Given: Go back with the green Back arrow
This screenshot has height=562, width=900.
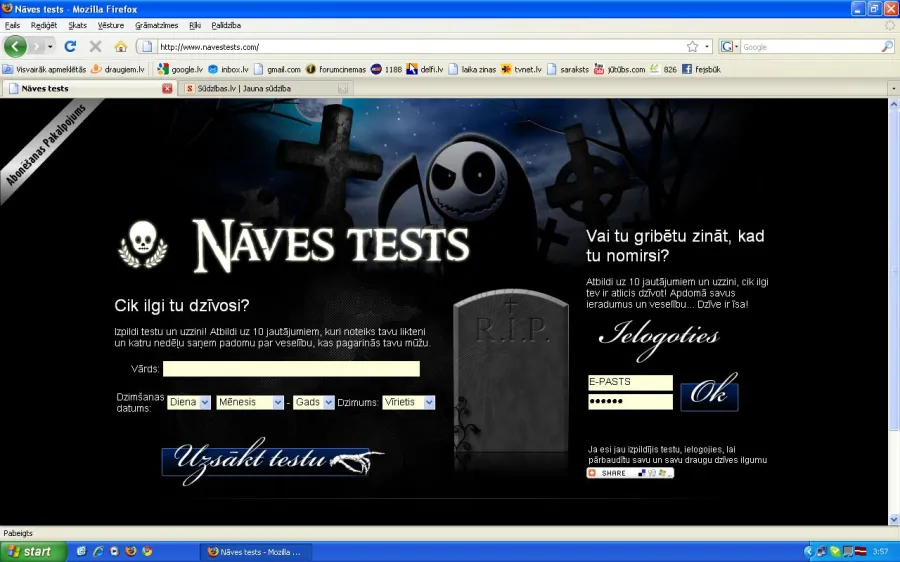Looking at the screenshot, I should [x=15, y=46].
